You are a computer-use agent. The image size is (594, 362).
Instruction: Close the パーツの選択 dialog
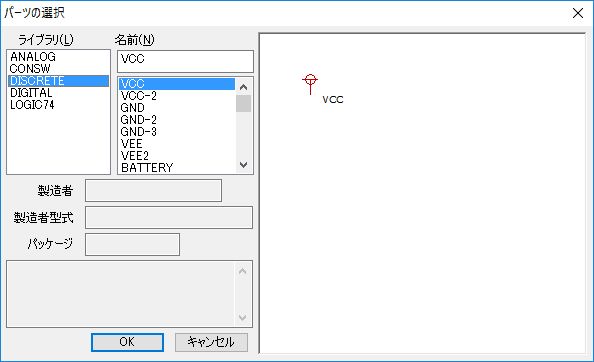[578, 13]
